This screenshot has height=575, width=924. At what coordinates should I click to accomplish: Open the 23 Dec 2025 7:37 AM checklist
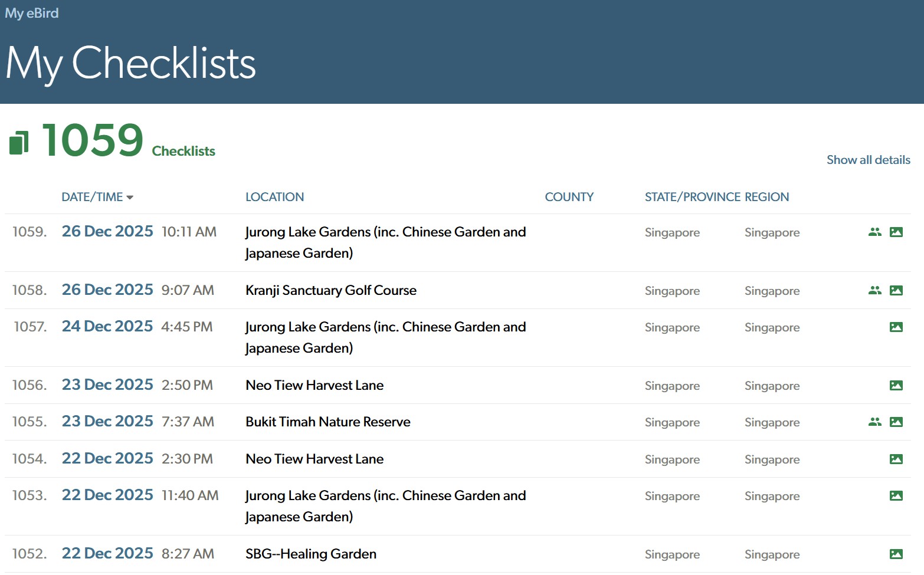107,422
